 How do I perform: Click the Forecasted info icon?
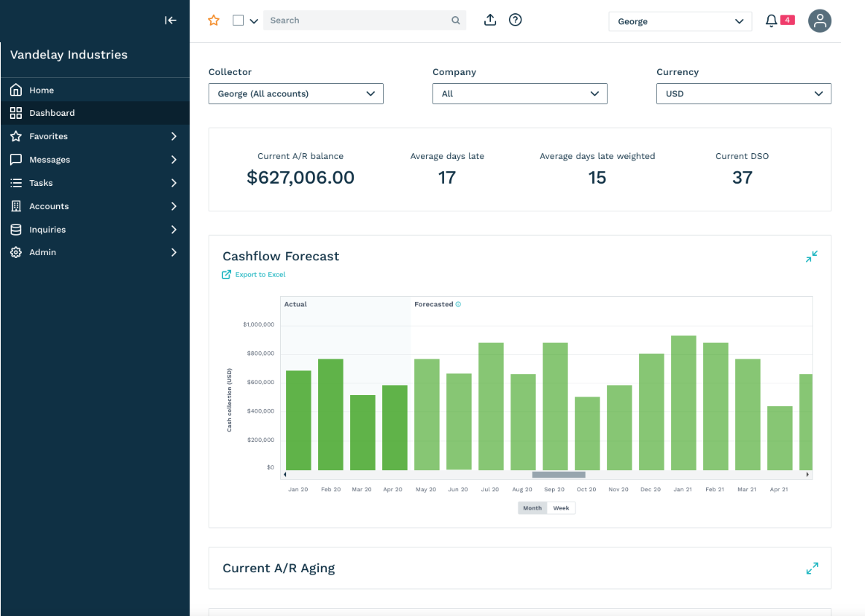click(459, 305)
